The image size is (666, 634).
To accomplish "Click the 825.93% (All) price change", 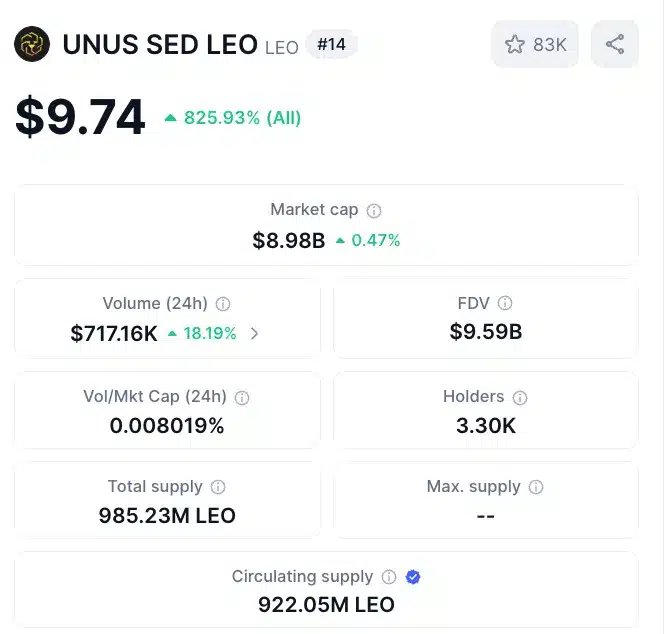I will (x=233, y=118).
